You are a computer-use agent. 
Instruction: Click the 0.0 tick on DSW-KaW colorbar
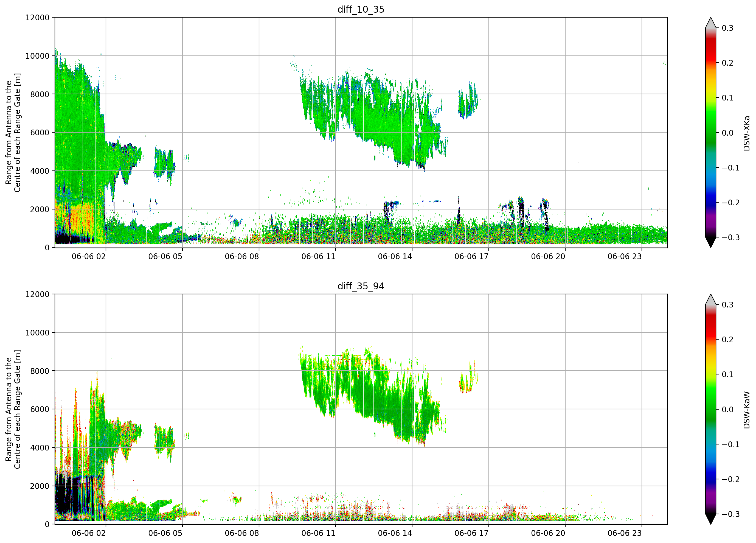pyautogui.click(x=728, y=410)
